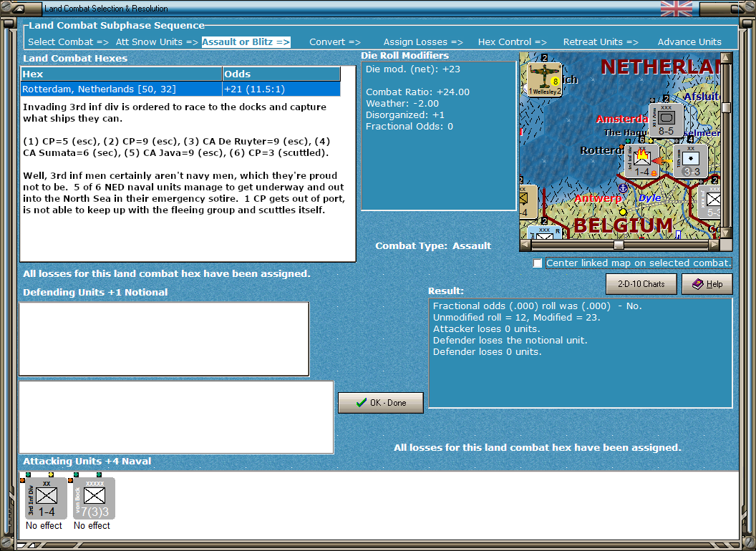Click the Odds column header
The height and width of the screenshot is (551, 756).
click(281, 74)
